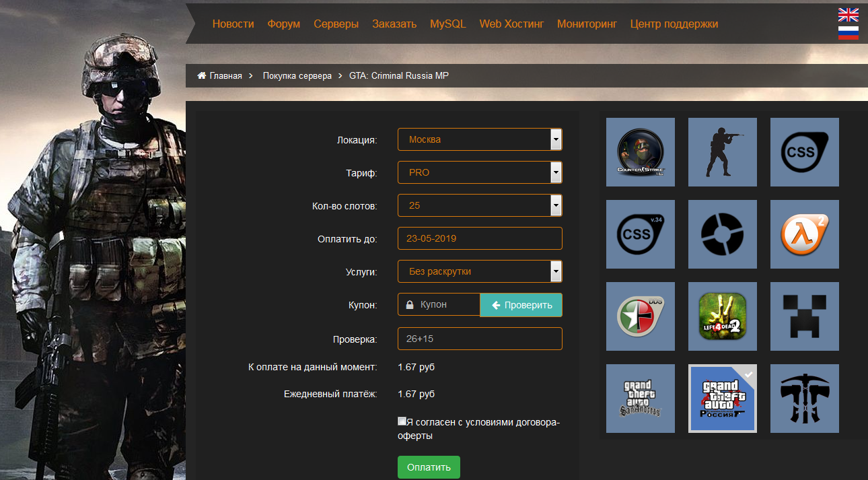This screenshot has width=868, height=480.
Task: Switch language with the UK flag
Action: [848, 15]
